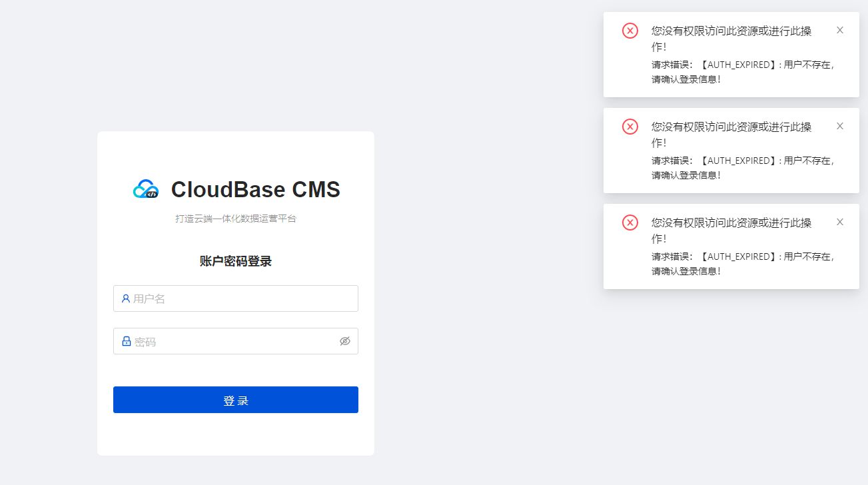The height and width of the screenshot is (485, 868).
Task: Click AUTH_EXPIRED message in bottom notification
Action: coord(743,264)
